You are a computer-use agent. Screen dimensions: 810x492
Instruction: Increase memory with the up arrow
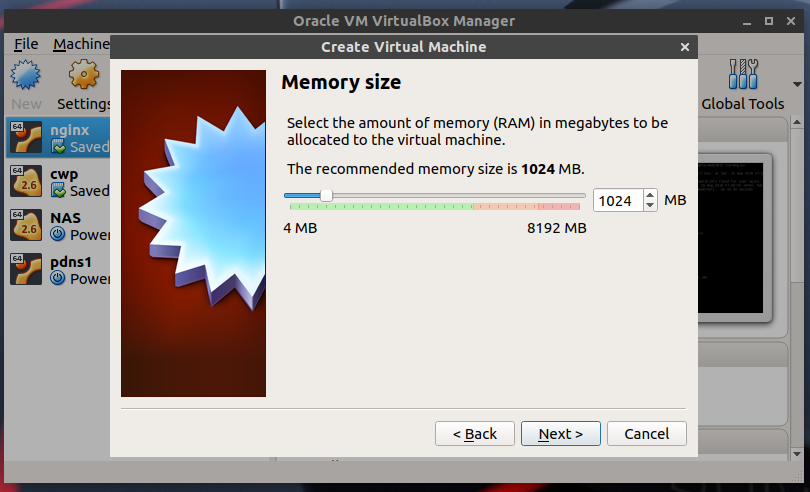click(650, 195)
